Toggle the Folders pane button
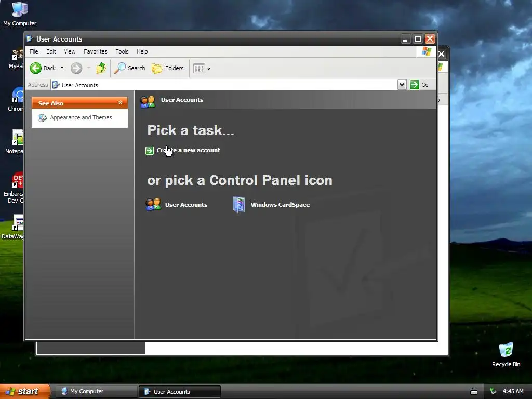Screen dimensions: 532x399 (x=168, y=68)
